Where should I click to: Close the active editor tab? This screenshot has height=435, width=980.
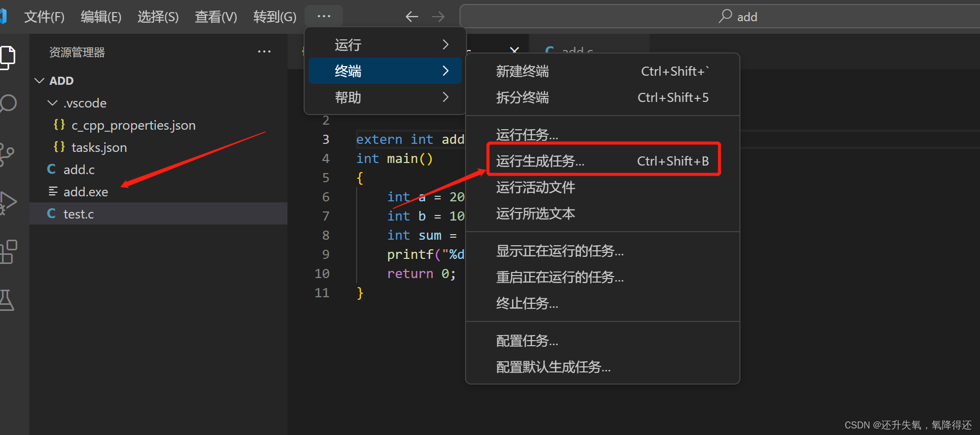tap(514, 49)
